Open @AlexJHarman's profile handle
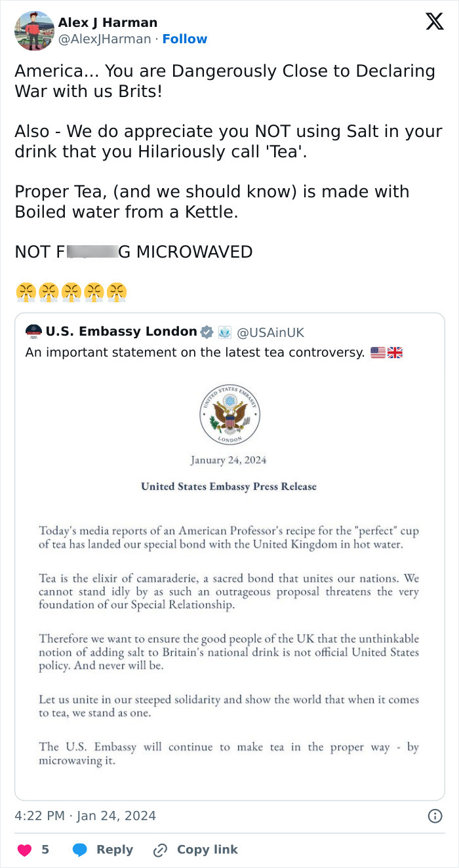The width and height of the screenshot is (459, 868). (104, 39)
